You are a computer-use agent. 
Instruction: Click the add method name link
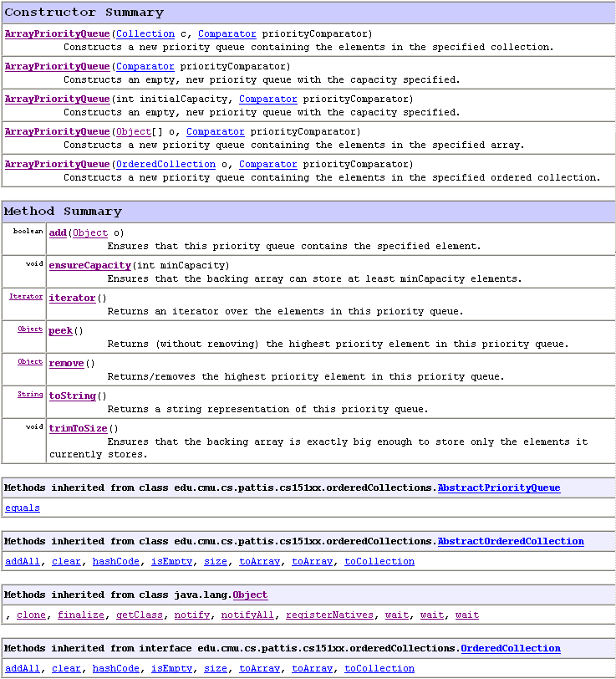58,232
